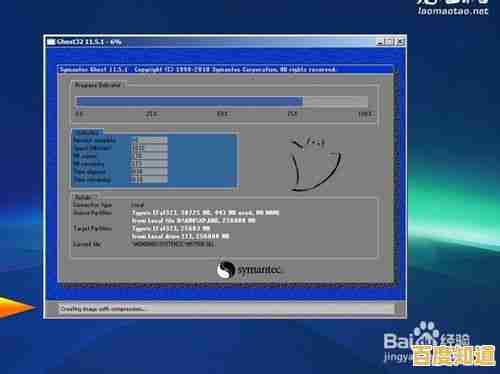The width and height of the screenshot is (500, 374).
Task: Minimize the Ghost32 window
Action: [x=380, y=42]
